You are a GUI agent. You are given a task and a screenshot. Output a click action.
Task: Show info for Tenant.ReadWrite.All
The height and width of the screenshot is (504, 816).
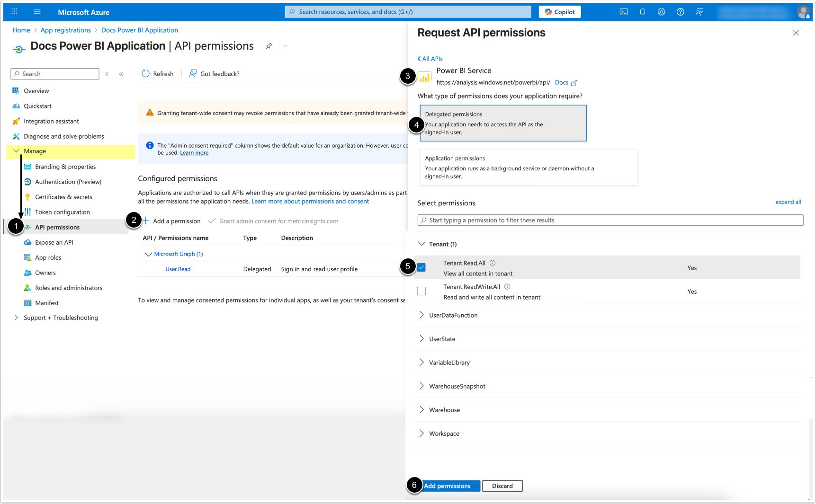tap(507, 287)
